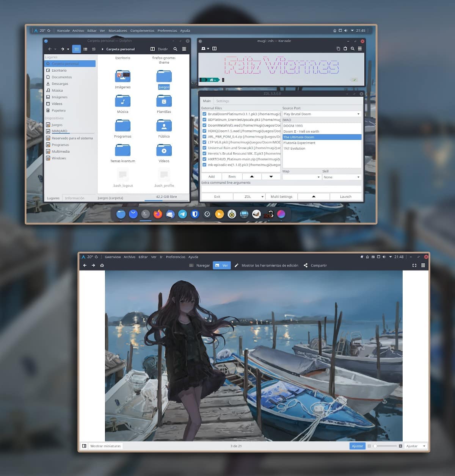Screen dimensions: 455x476
Task: Click Konsole paste clipboard icon
Action: (345, 49)
